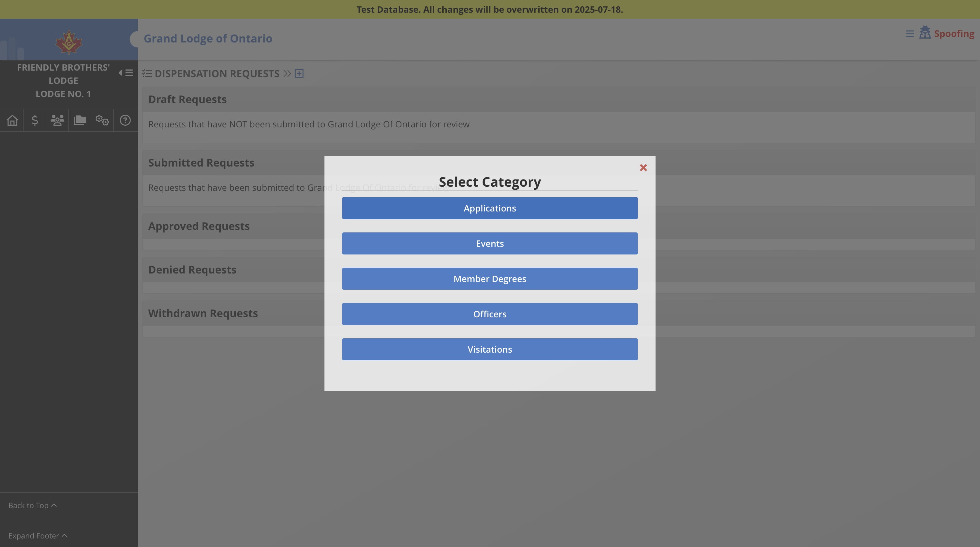
Task: Click the Friendly Brothers' Lodge name
Action: coord(63,74)
